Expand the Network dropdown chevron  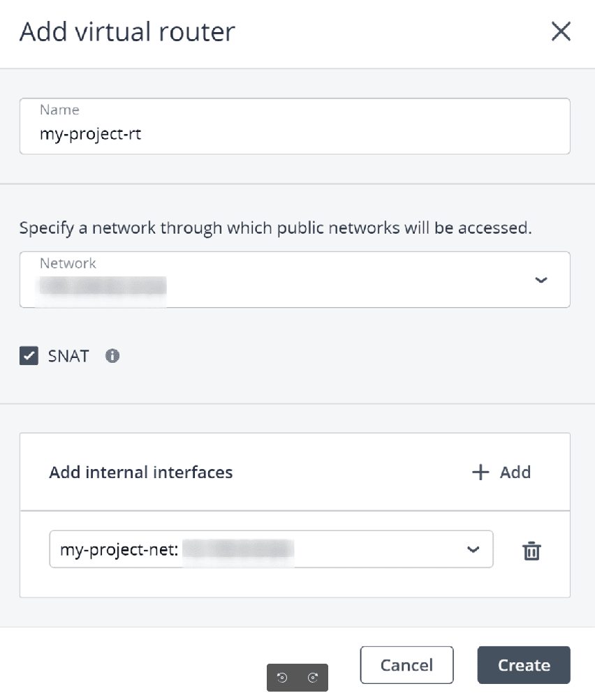coord(541,280)
